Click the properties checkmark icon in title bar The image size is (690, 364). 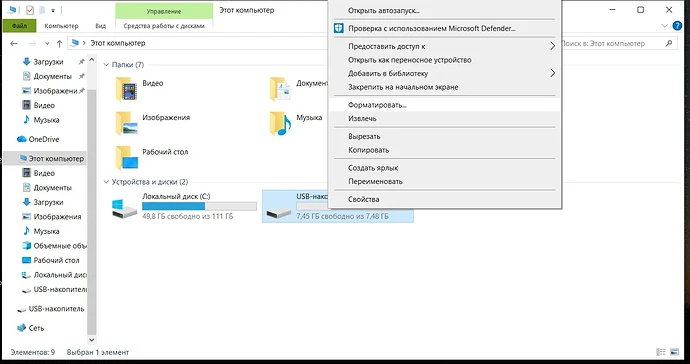(x=30, y=10)
